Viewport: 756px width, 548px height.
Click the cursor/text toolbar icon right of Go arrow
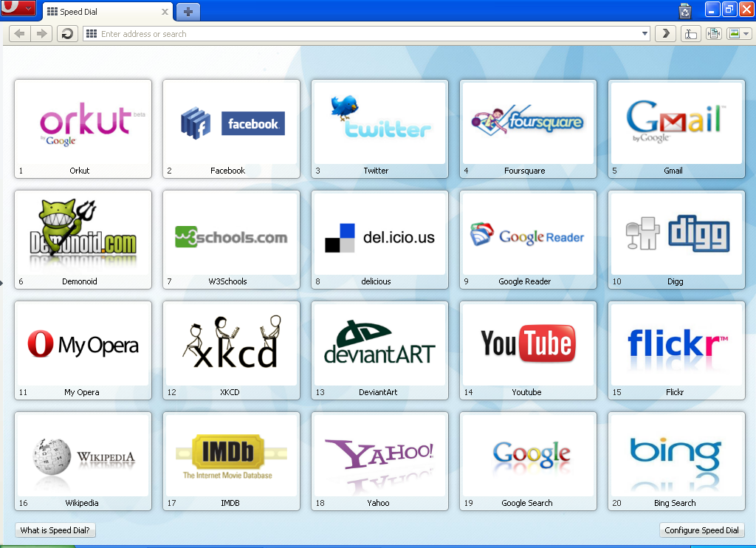(691, 34)
